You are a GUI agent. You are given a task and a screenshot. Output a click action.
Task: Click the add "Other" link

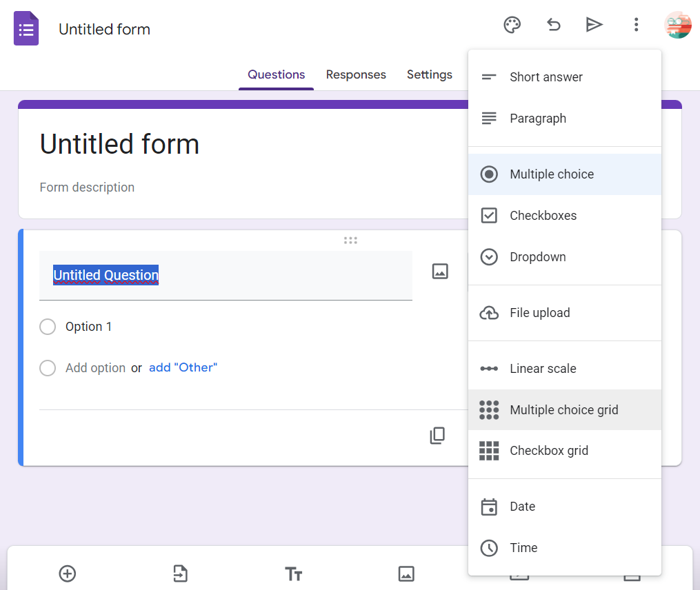183,367
